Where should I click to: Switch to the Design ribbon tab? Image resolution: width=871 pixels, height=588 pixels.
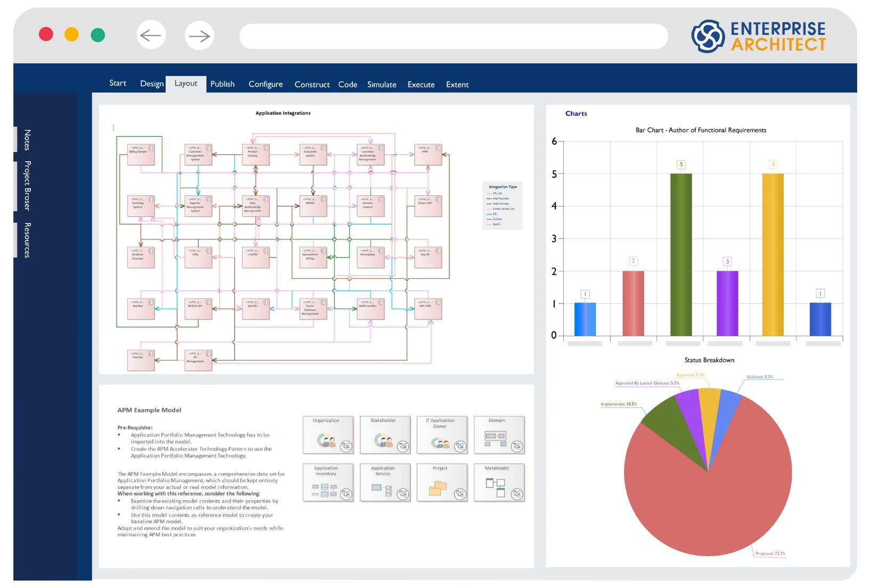click(152, 84)
